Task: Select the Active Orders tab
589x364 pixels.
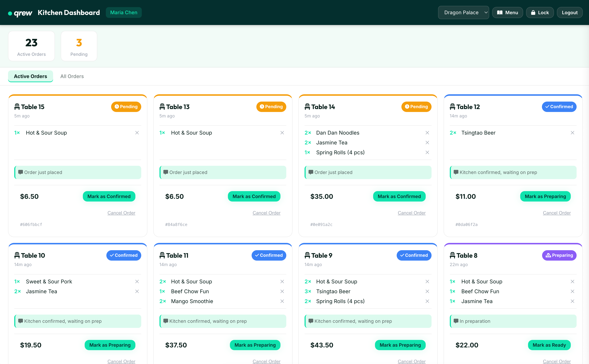Action: click(30, 76)
